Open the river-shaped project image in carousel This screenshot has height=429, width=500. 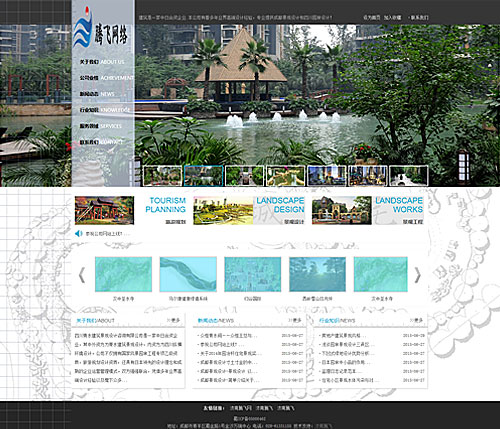pyautogui.click(x=188, y=274)
